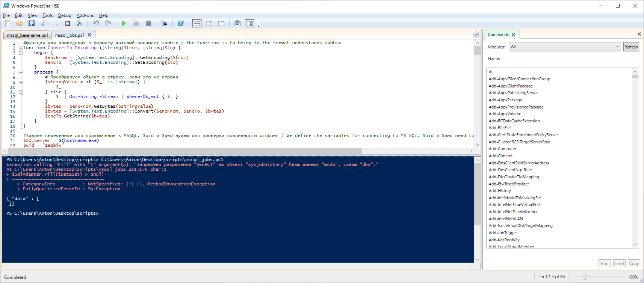Select Add-Content in command list
Image resolution: width=644 pixels, height=283 pixels.
(500, 156)
